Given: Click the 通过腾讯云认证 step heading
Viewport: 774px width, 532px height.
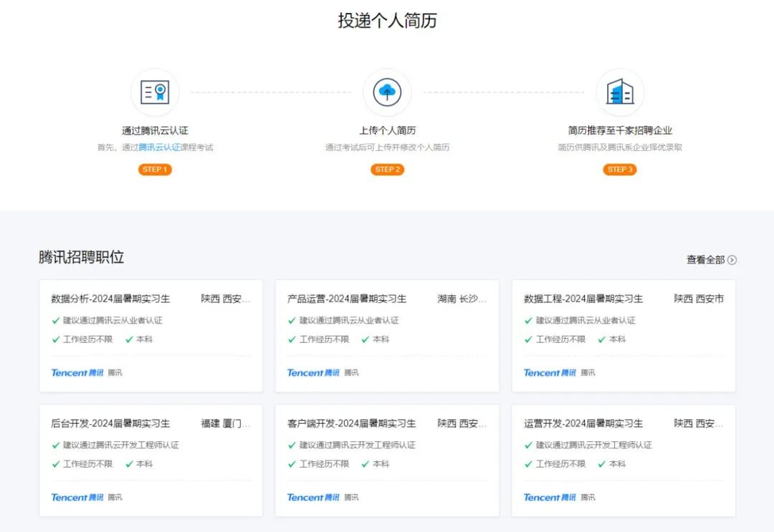Looking at the screenshot, I should [155, 130].
